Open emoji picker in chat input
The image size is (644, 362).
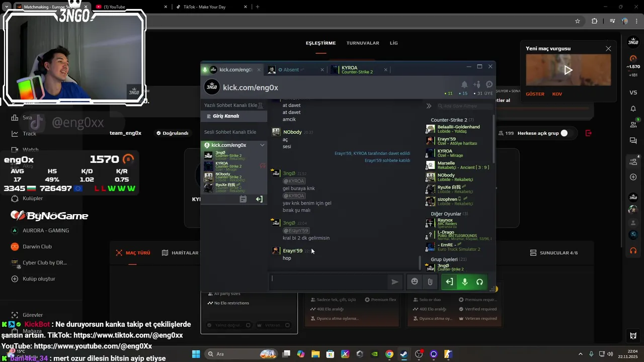pyautogui.click(x=415, y=282)
